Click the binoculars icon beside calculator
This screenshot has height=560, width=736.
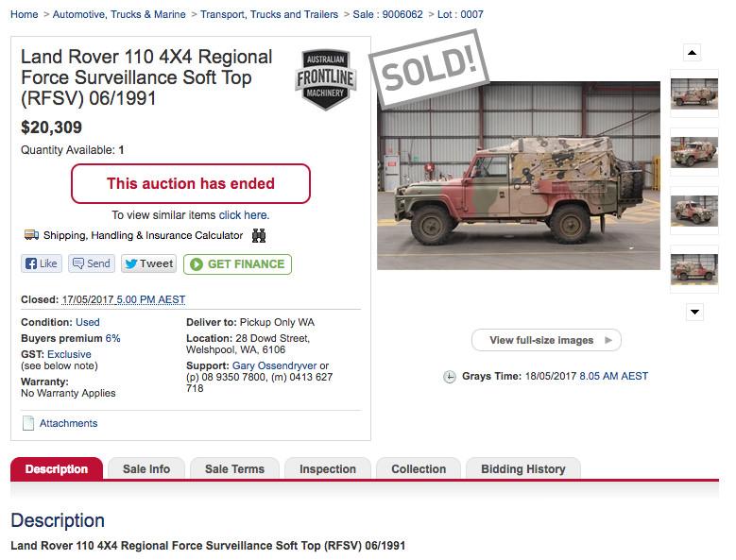pyautogui.click(x=258, y=235)
